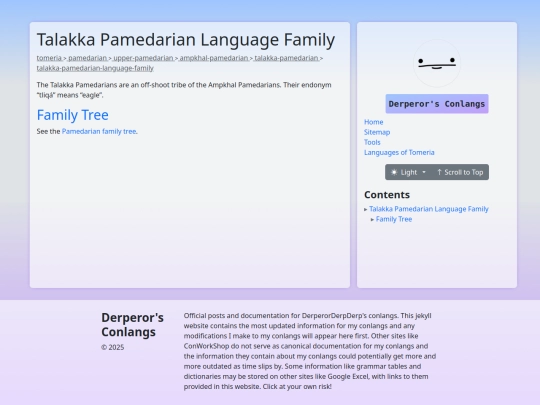Click the footer Derperor's Conlangs heading
Image resolution: width=540 pixels, height=405 pixels.
pyautogui.click(x=132, y=325)
